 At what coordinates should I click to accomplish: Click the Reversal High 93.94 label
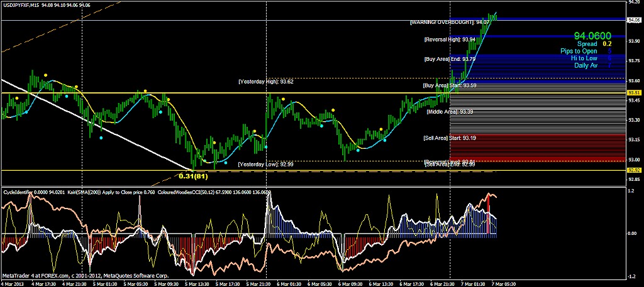(449, 39)
